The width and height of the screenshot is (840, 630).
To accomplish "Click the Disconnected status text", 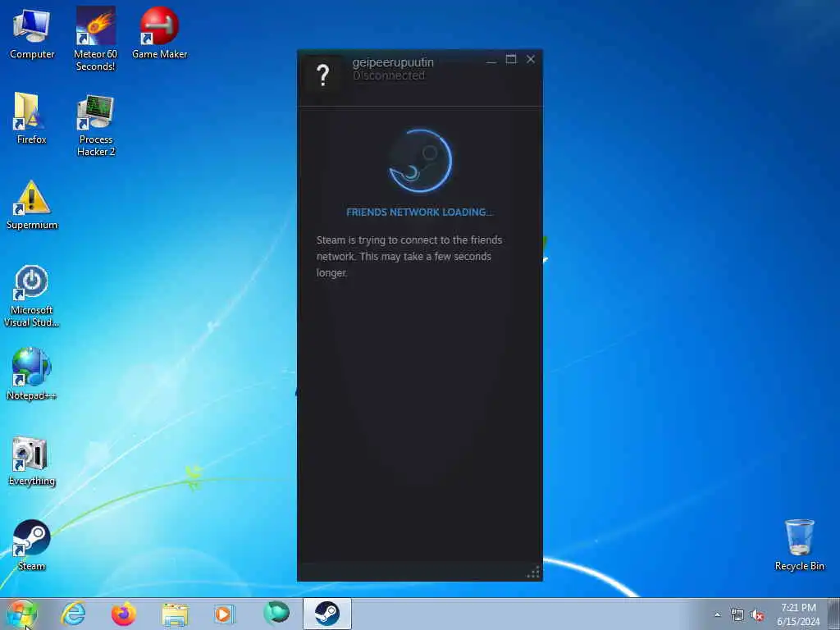I will click(x=389, y=76).
